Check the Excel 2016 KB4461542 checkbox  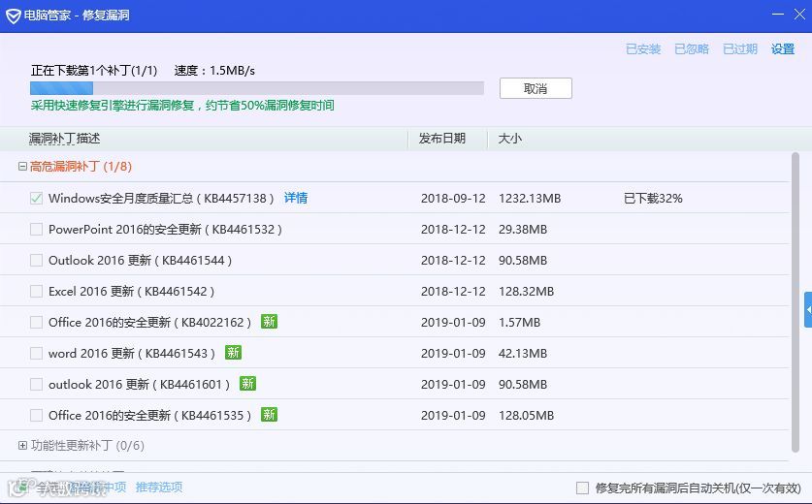[x=36, y=292]
